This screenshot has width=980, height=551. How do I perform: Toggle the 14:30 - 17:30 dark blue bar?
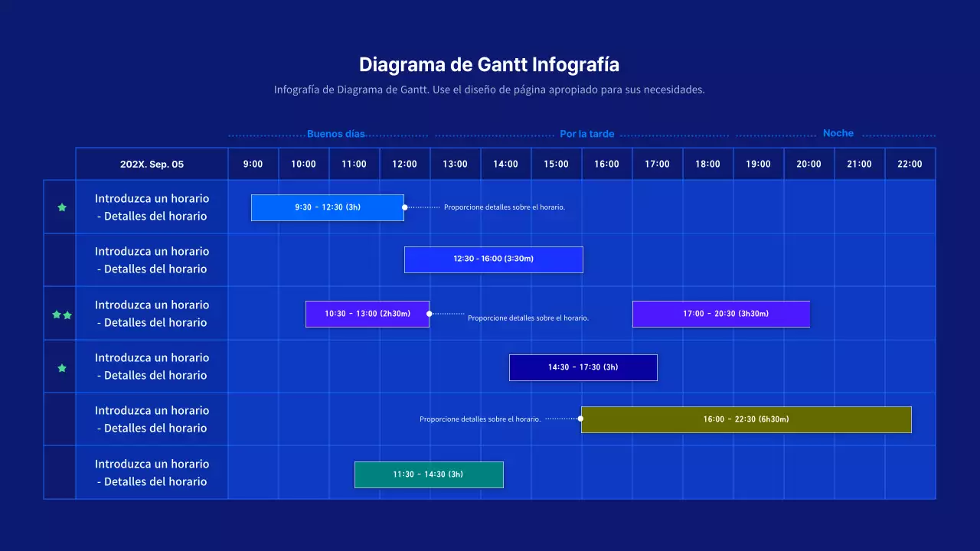[x=583, y=367]
